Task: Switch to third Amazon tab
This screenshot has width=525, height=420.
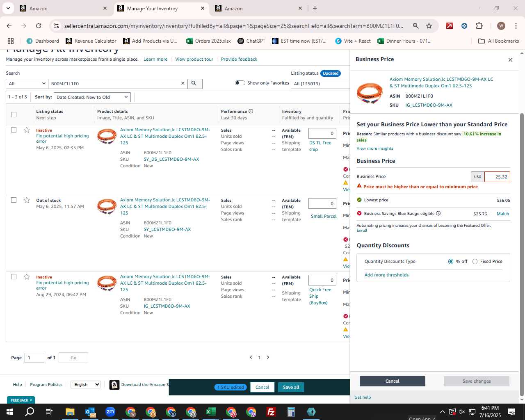Action: click(258, 8)
